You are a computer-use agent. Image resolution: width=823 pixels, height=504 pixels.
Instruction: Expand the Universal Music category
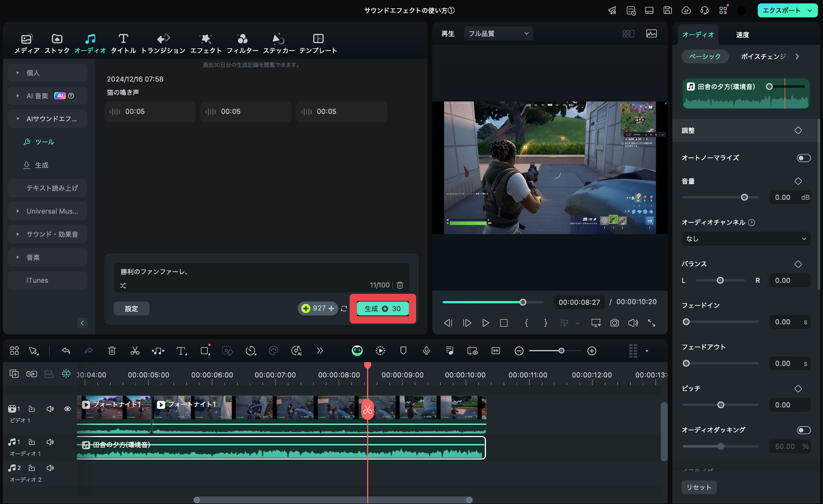pos(47,211)
